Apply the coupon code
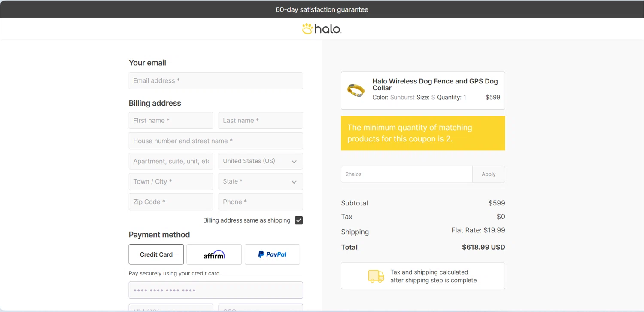Viewport: 644px width, 312px height. click(x=489, y=174)
